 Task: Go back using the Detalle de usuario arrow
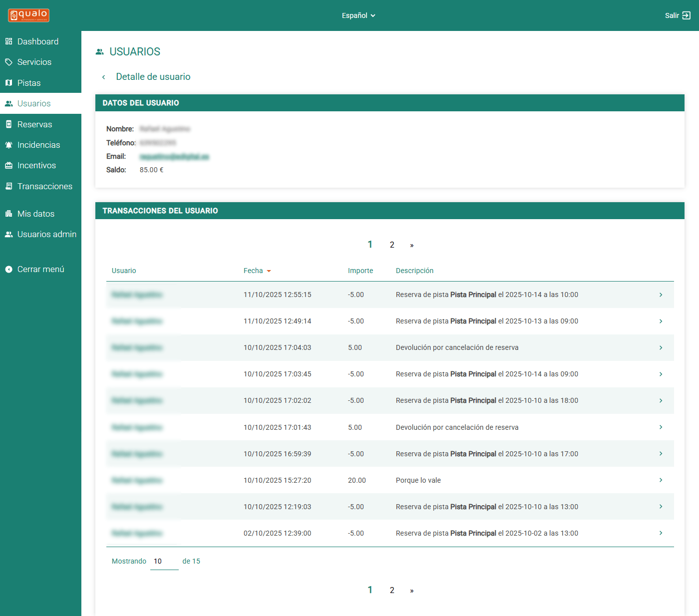coord(103,77)
